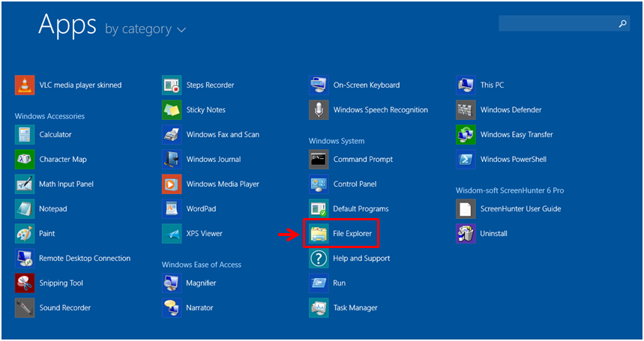The width and height of the screenshot is (644, 341).
Task: Open the Windows Journal icon
Action: coord(172,159)
